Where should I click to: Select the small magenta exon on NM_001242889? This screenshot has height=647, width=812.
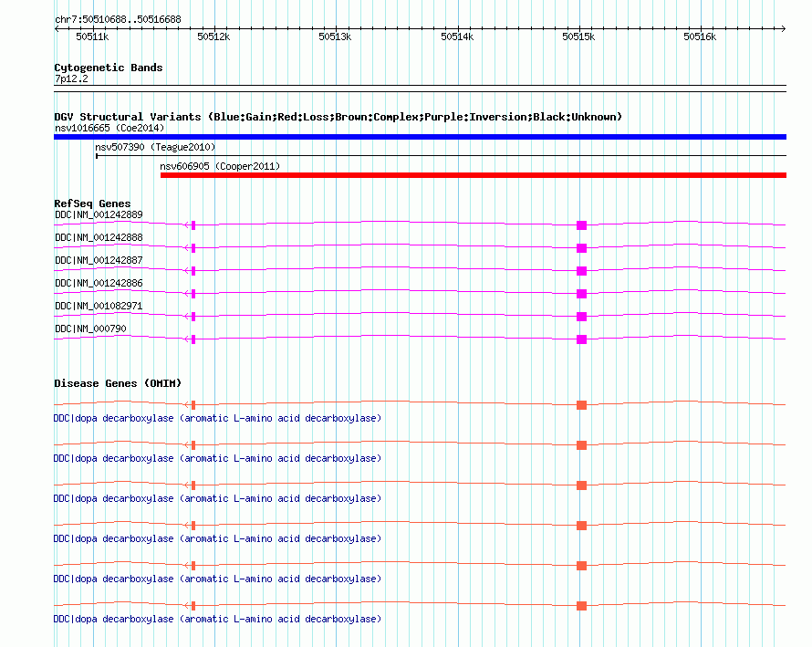pos(193,225)
